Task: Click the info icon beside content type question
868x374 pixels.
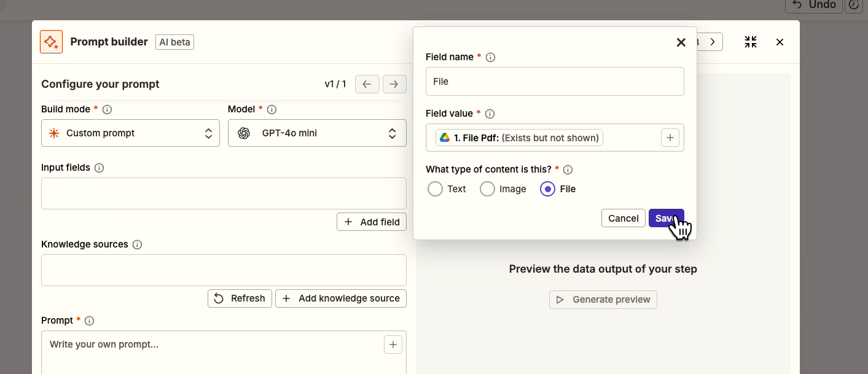Action: pos(568,169)
